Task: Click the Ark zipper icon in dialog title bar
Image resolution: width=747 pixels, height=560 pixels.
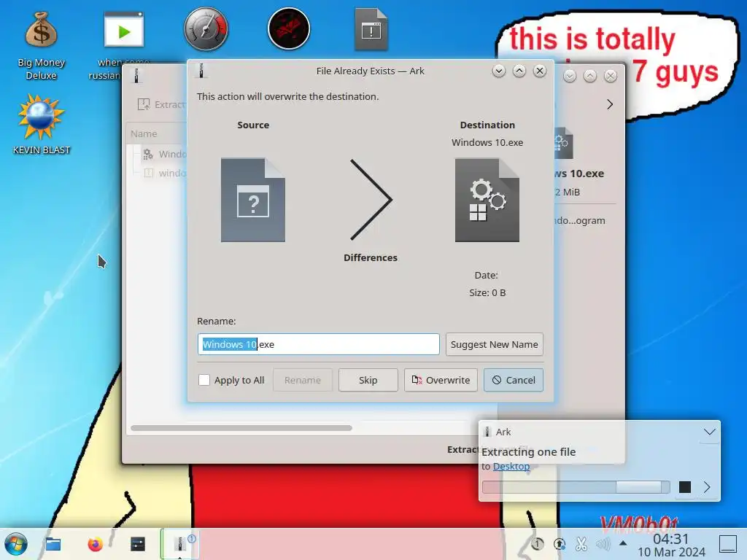Action: [x=201, y=71]
